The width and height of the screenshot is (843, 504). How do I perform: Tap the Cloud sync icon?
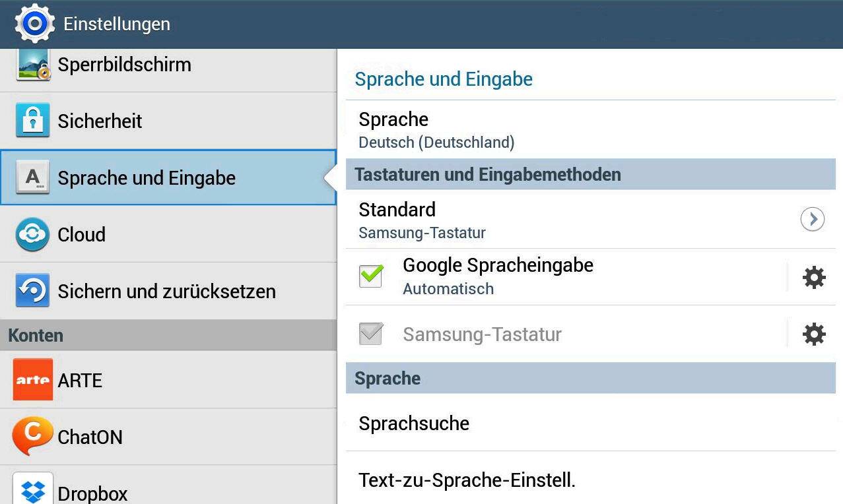click(33, 234)
